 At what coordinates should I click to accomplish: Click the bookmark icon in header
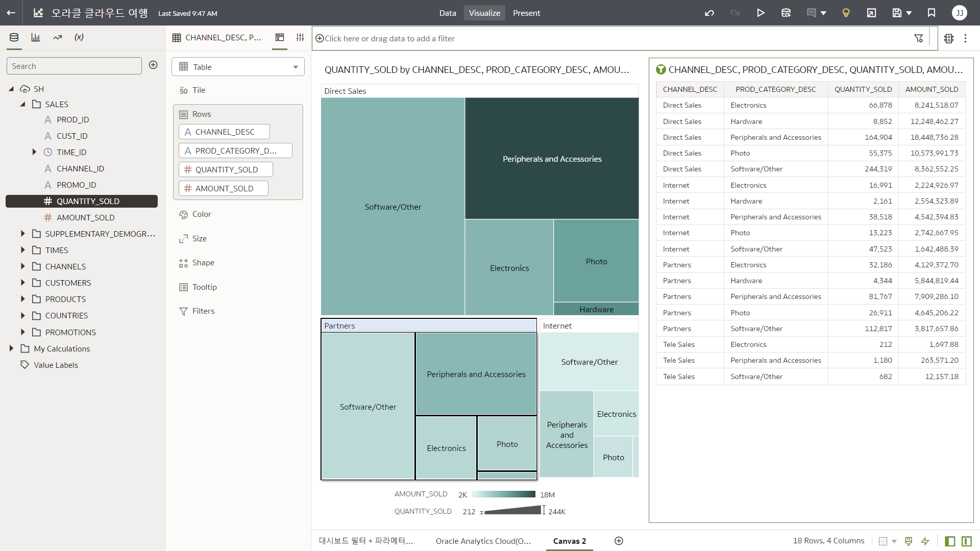click(932, 13)
